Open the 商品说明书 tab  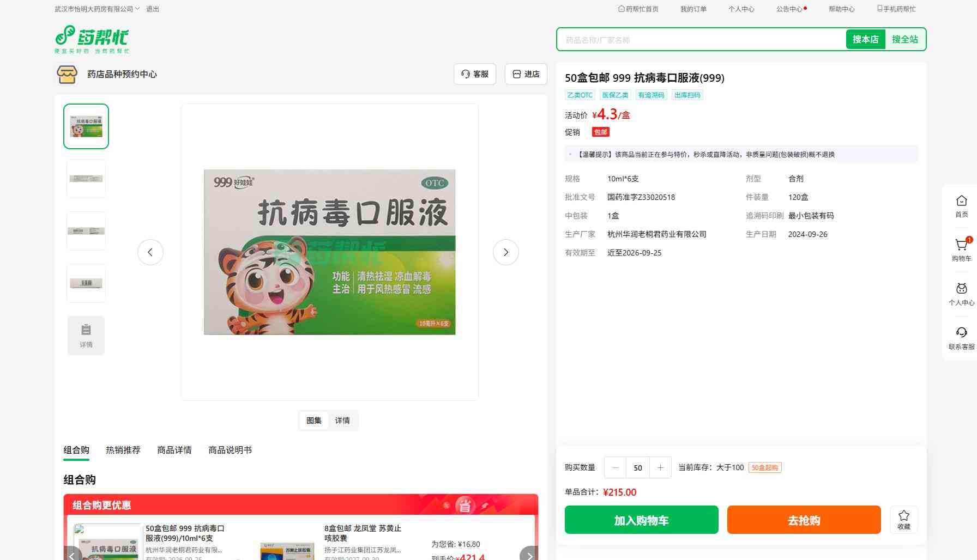pos(230,450)
